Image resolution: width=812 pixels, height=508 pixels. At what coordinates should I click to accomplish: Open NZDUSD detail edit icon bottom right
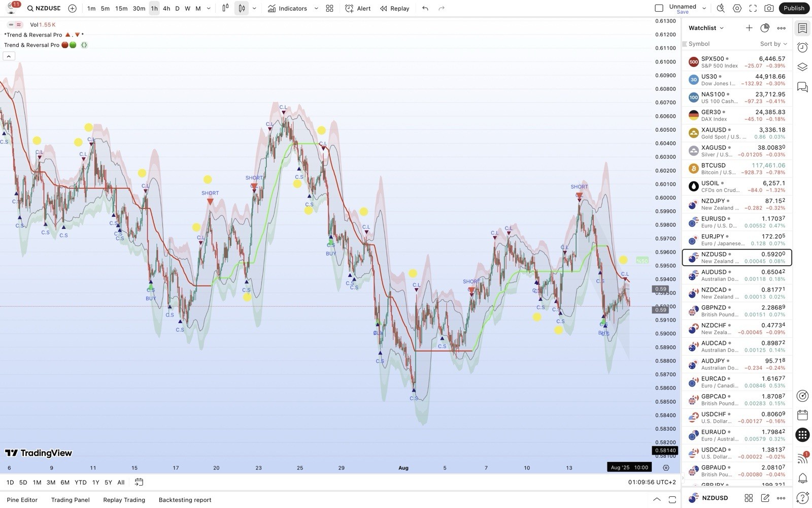click(x=765, y=498)
